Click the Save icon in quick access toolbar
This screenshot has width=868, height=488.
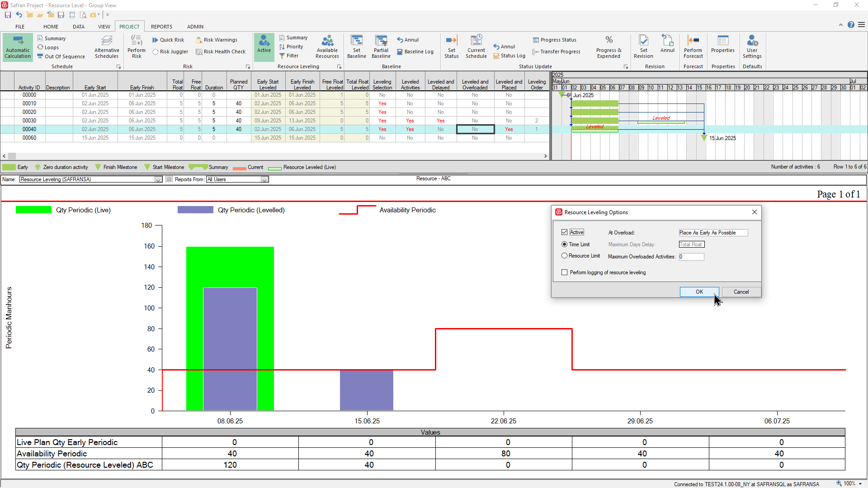[8, 15]
